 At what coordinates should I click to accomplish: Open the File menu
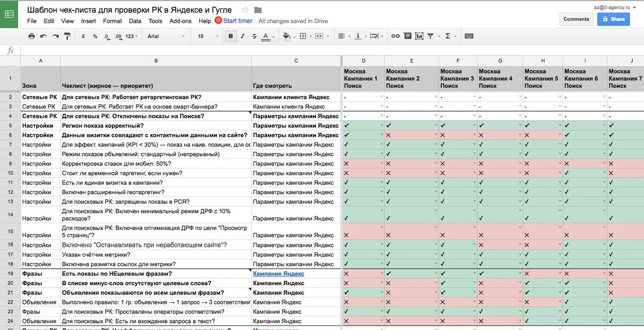click(x=32, y=21)
